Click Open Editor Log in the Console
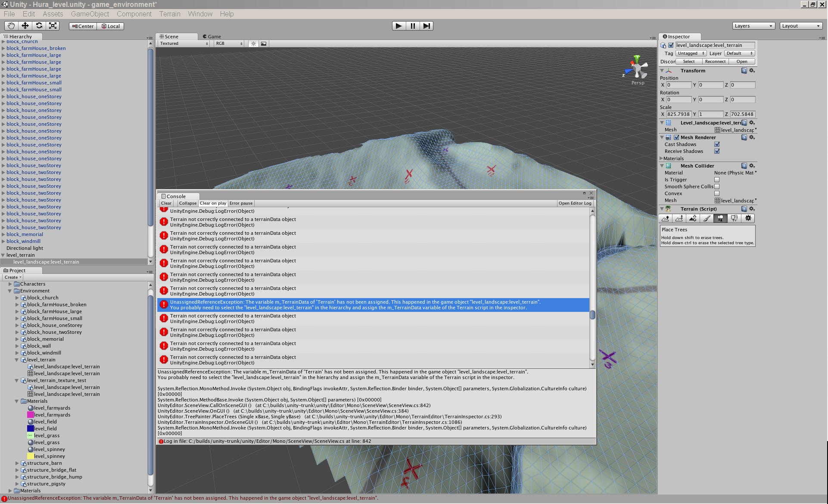 (x=575, y=203)
